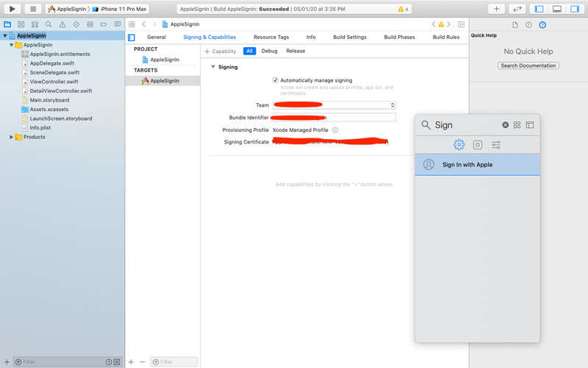Image resolution: width=588 pixels, height=368 pixels.
Task: Open the Test navigator diamond icon
Action: tap(76, 24)
